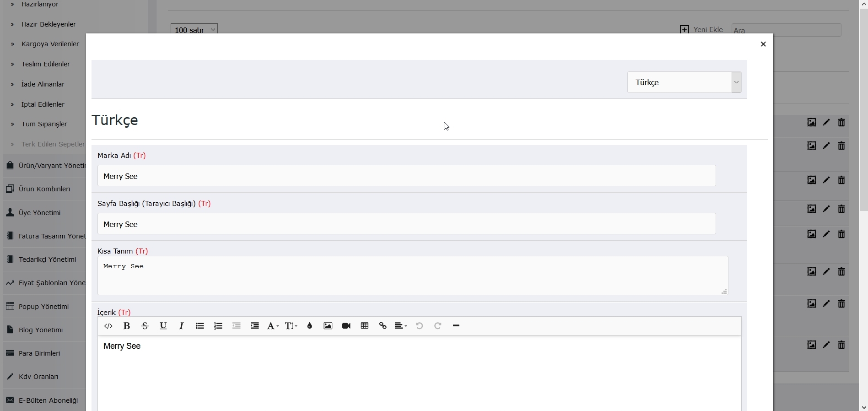
Task: Insert a video into the content
Action: pos(346,326)
